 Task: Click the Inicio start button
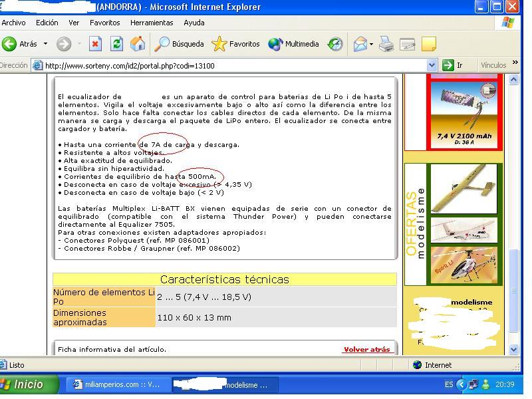tap(28, 384)
